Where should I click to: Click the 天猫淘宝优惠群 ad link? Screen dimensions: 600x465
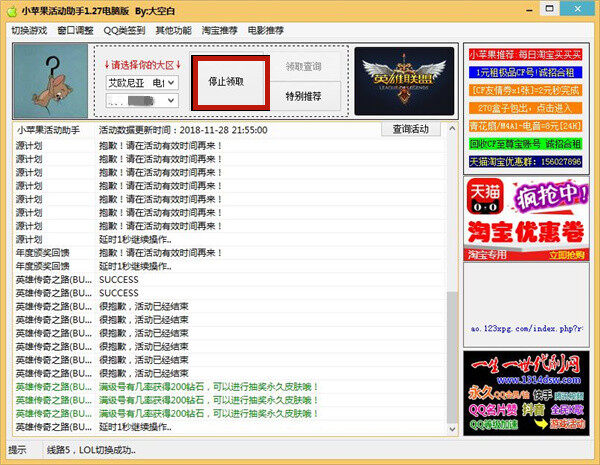525,162
